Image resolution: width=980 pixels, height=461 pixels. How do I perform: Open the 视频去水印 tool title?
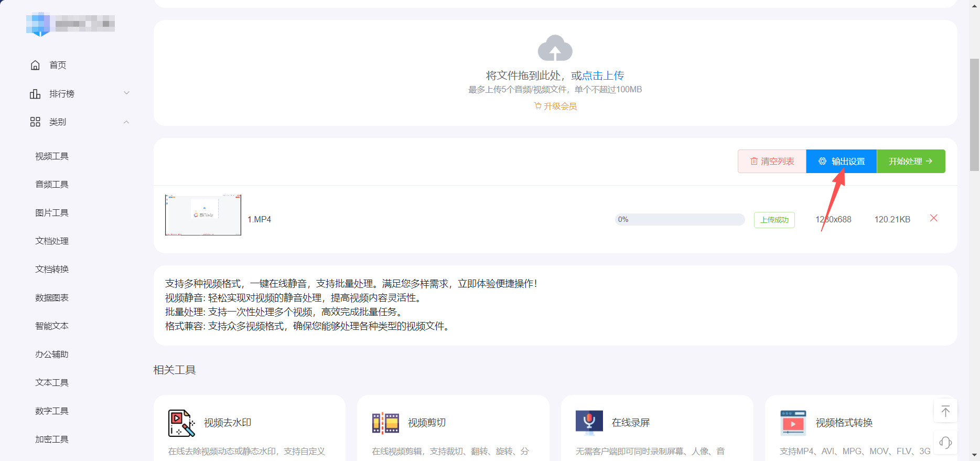tap(228, 423)
